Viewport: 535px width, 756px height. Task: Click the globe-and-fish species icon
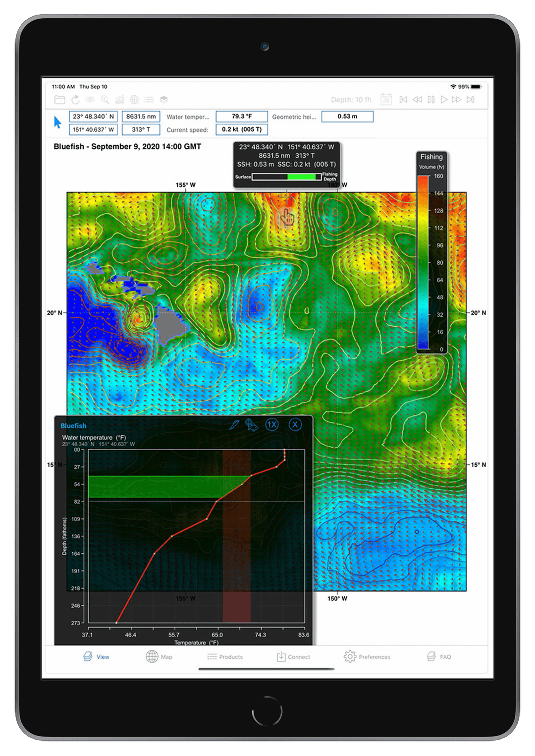[252, 425]
